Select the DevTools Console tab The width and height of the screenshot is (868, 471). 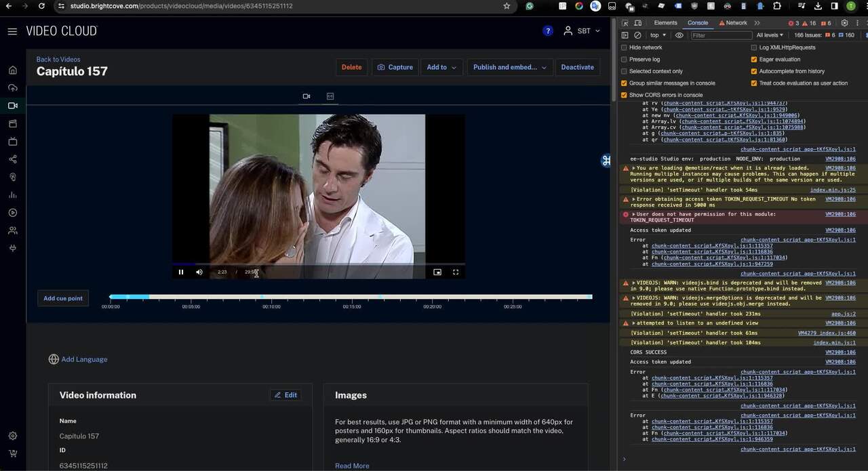(x=698, y=23)
